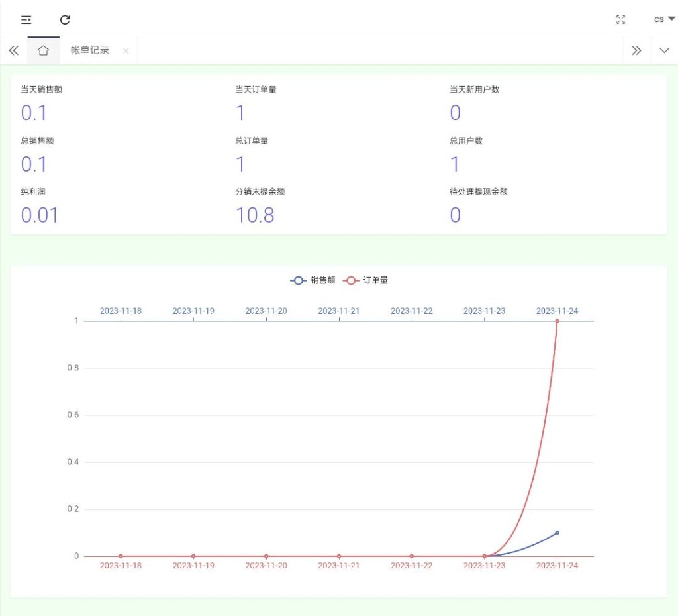Click the 2023-11-18 top axis label
The height and width of the screenshot is (616, 678).
click(x=121, y=311)
